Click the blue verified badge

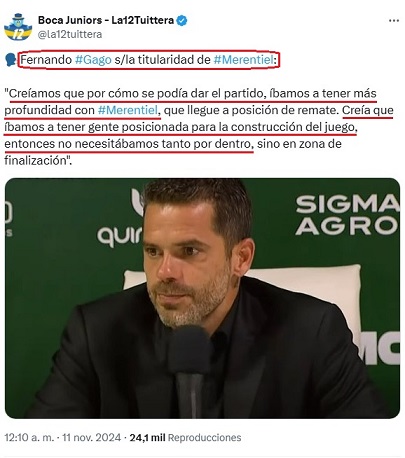[x=182, y=21]
